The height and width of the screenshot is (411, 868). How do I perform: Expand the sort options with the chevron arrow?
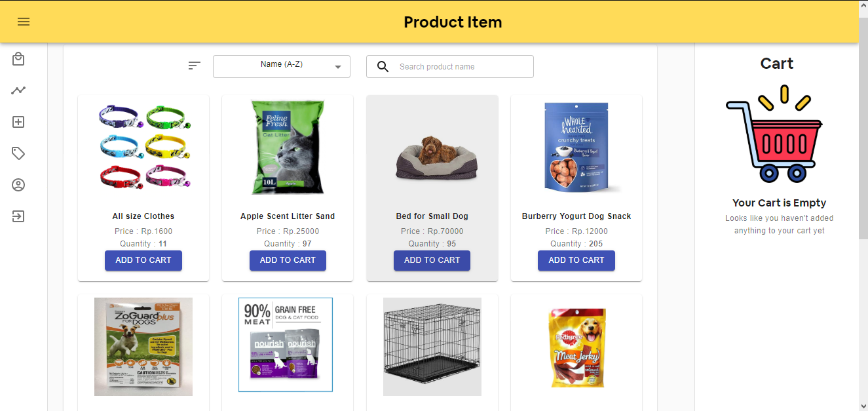tap(338, 66)
